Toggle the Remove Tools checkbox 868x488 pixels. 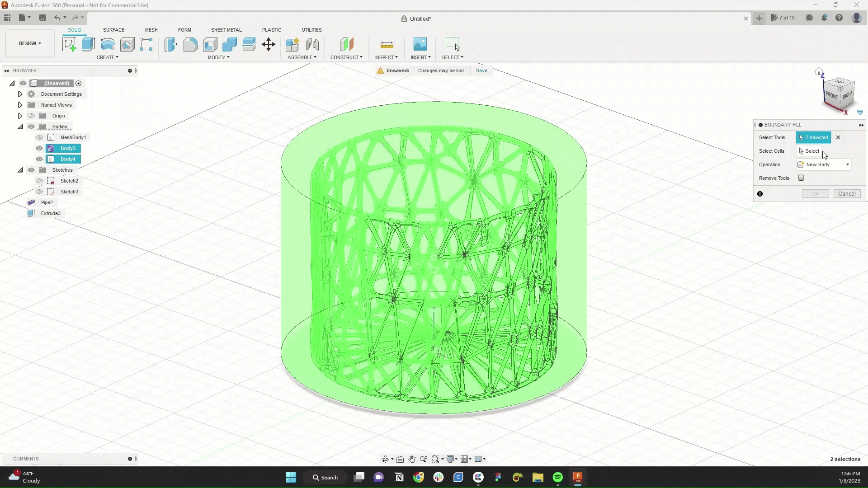coord(801,178)
